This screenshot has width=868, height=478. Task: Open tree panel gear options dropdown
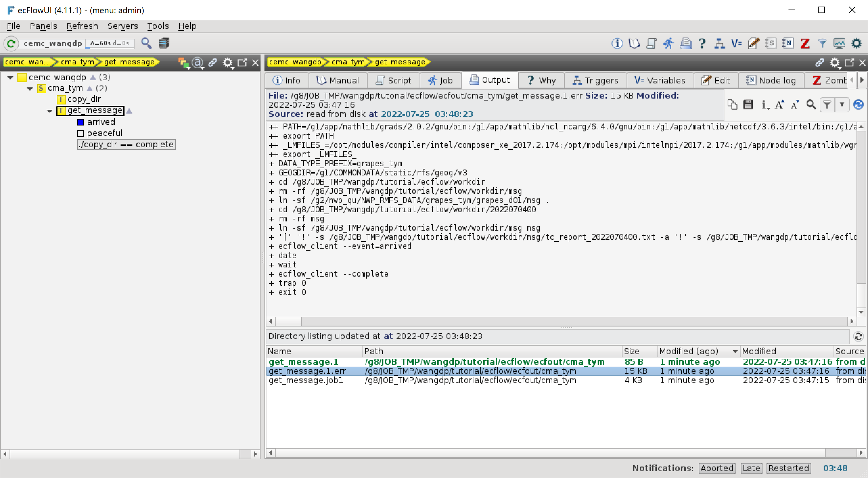228,63
